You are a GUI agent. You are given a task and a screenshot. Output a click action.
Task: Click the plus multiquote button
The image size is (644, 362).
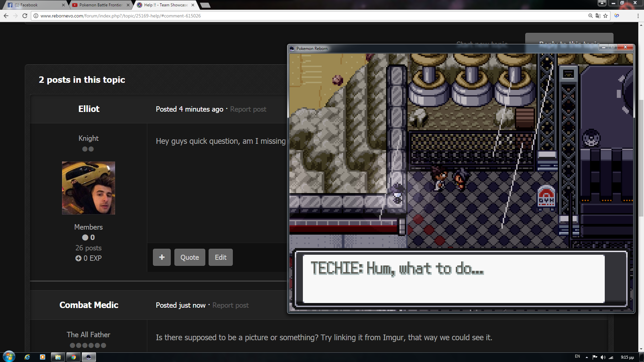162,257
